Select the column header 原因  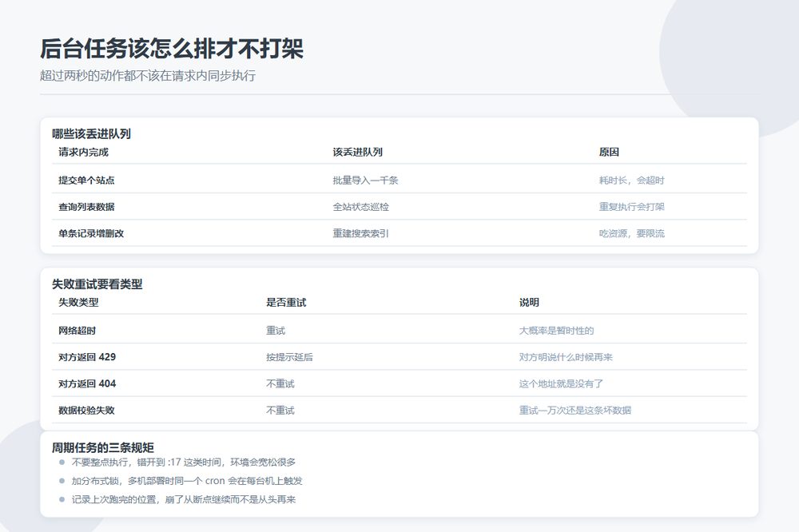609,152
